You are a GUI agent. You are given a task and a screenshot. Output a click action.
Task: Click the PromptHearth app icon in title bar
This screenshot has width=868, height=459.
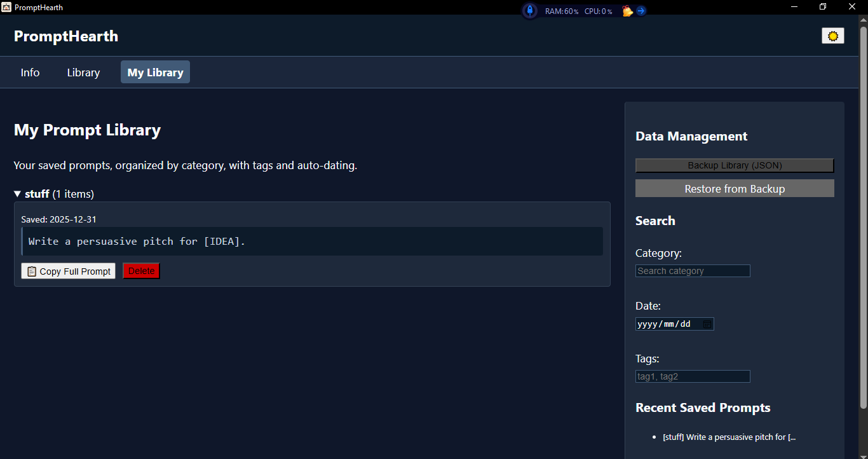[6, 8]
